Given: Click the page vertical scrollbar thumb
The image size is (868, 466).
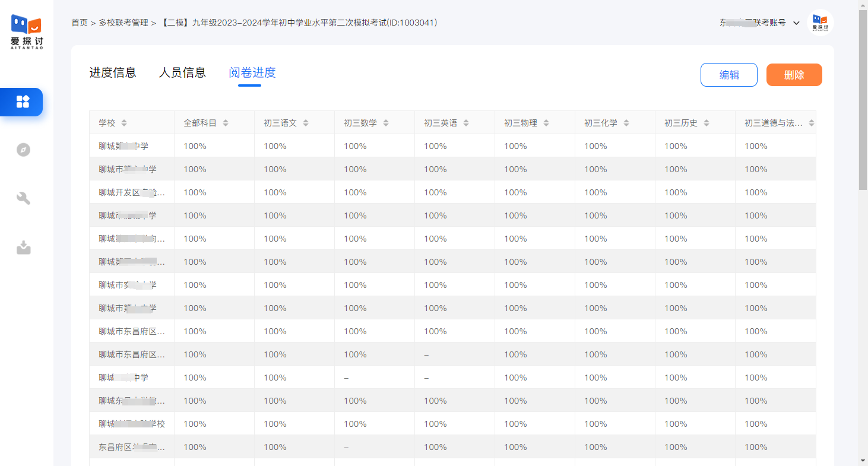Looking at the screenshot, I should (x=863, y=101).
